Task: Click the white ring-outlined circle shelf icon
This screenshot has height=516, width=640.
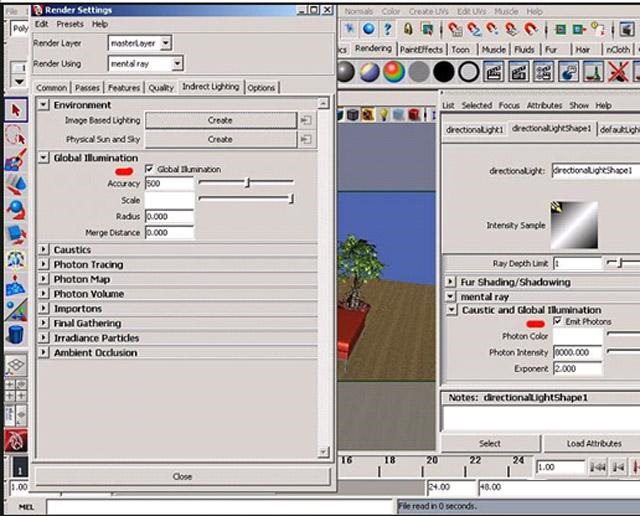Action: click(469, 72)
